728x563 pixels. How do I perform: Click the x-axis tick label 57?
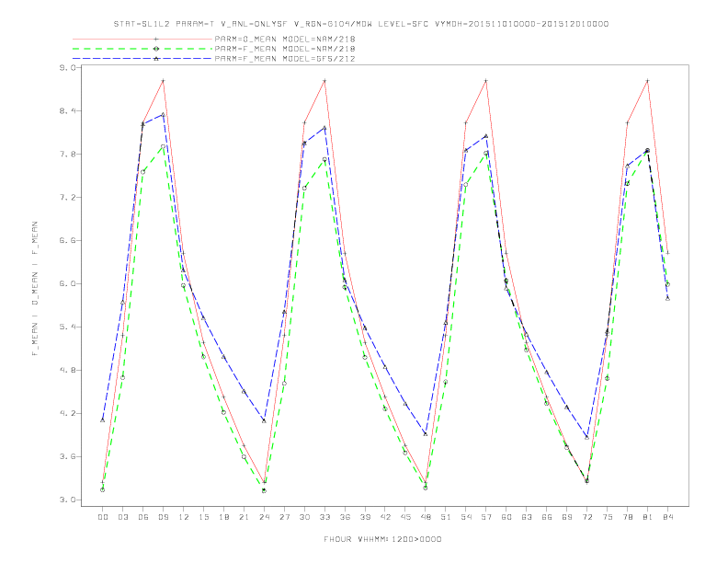point(486,517)
